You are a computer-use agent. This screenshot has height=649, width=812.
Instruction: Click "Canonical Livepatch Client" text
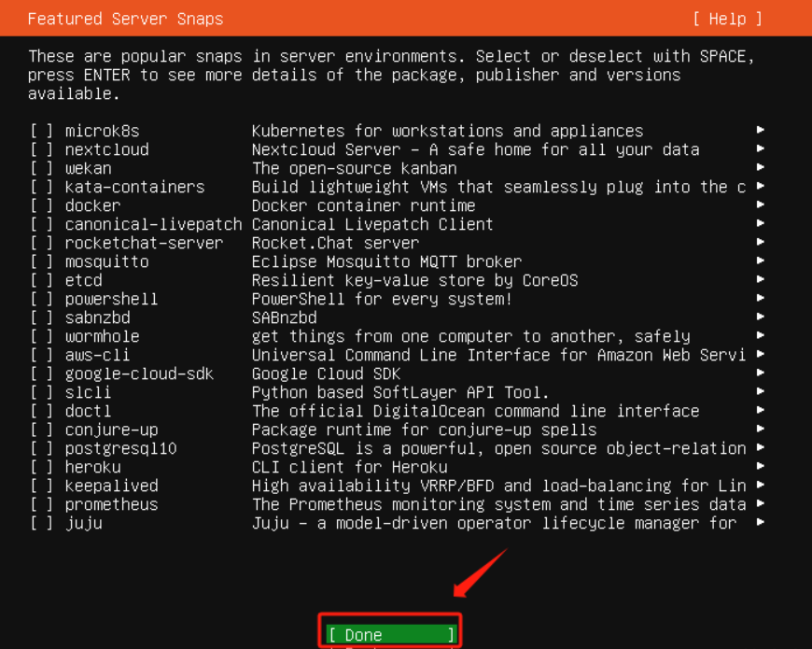pos(372,224)
